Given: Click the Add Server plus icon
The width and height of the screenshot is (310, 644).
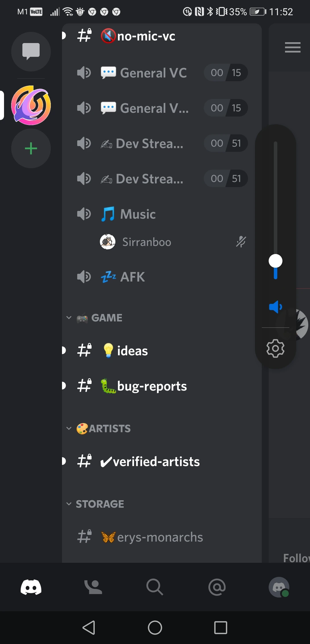Looking at the screenshot, I should tap(31, 148).
